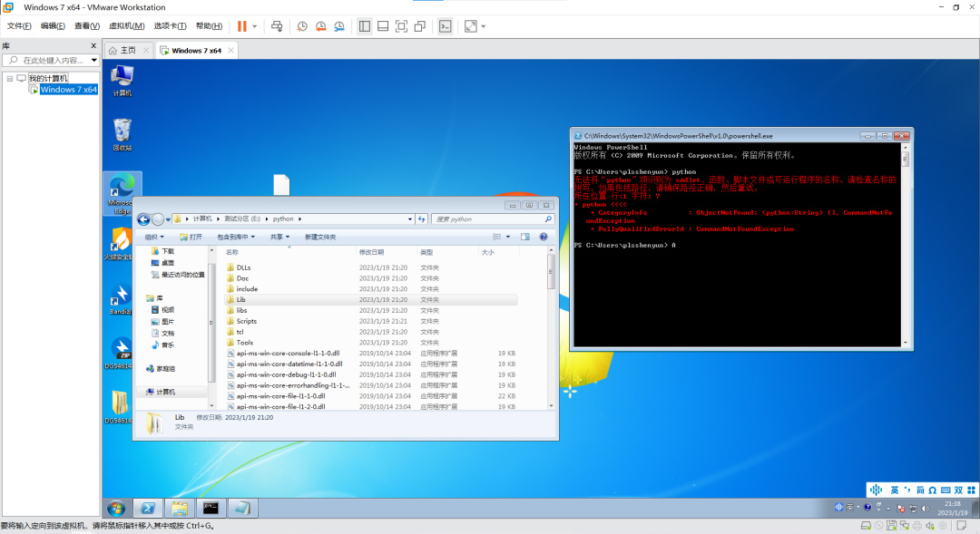Image resolution: width=980 pixels, height=534 pixels.
Task: Click the 新建文件夹 button in Explorer
Action: coord(319,237)
